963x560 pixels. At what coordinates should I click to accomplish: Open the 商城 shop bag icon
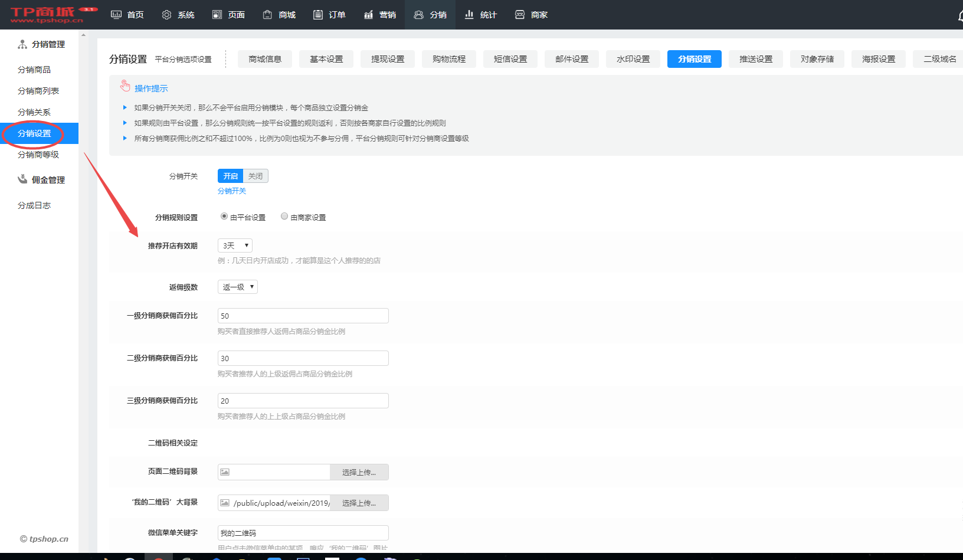coord(267,15)
